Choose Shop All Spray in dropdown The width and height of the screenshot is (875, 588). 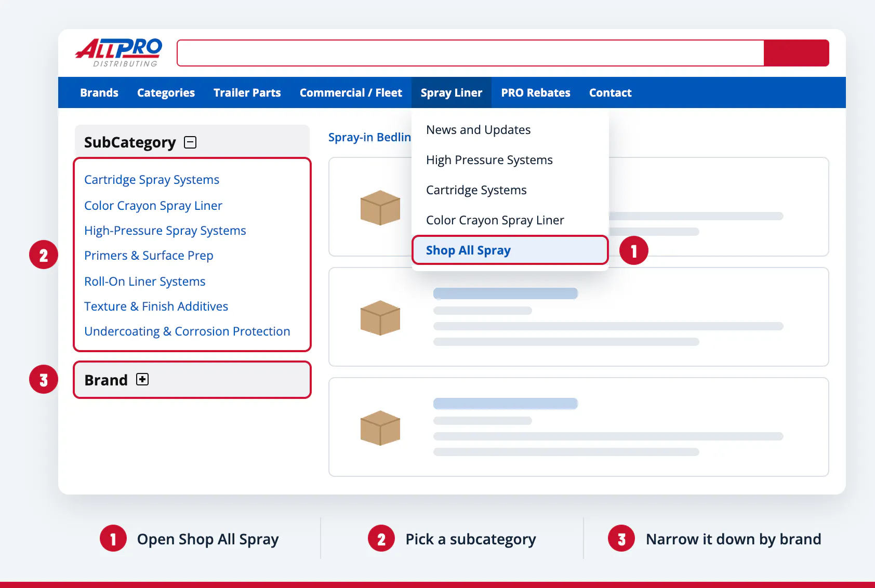click(x=510, y=250)
